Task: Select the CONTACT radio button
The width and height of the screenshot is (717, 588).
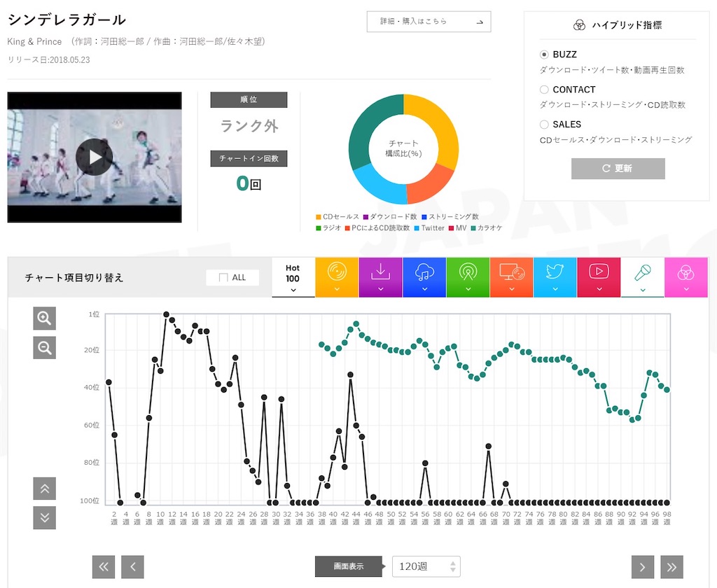Action: (544, 90)
